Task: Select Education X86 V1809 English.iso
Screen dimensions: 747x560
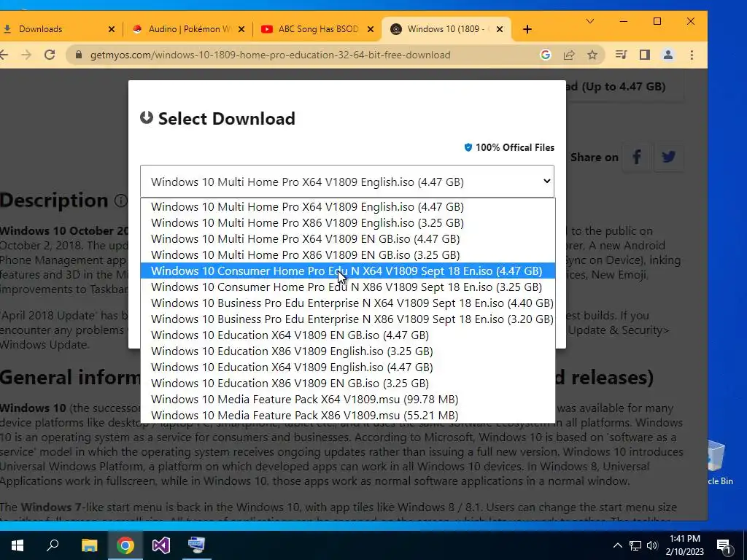Action: (348, 351)
